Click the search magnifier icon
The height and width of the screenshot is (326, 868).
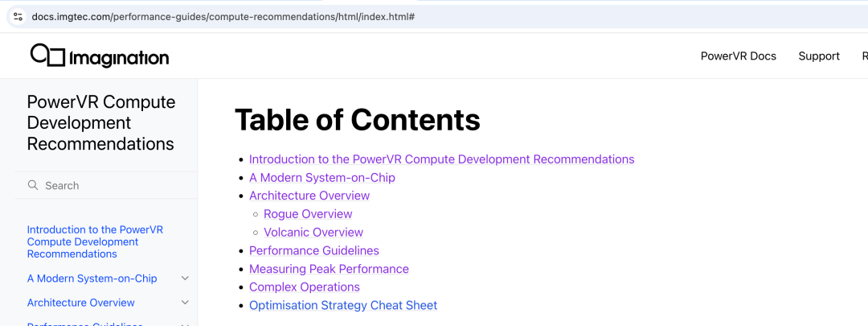coord(33,185)
